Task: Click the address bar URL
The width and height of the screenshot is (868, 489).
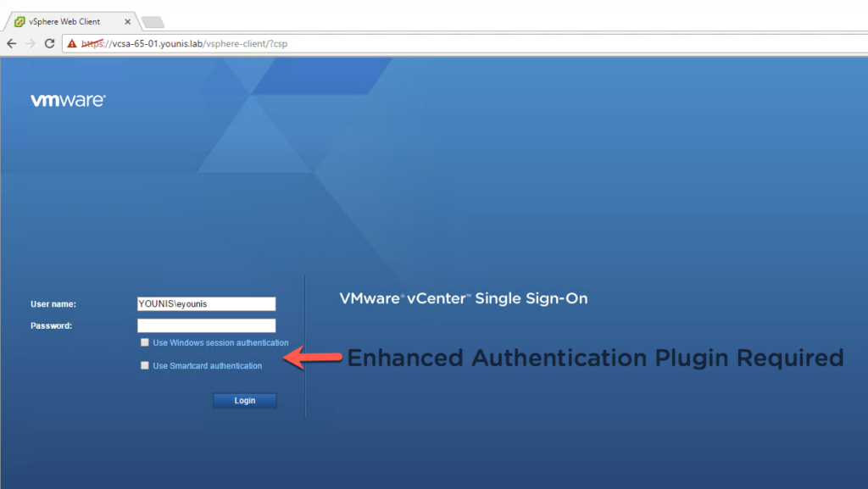Action: [186, 43]
